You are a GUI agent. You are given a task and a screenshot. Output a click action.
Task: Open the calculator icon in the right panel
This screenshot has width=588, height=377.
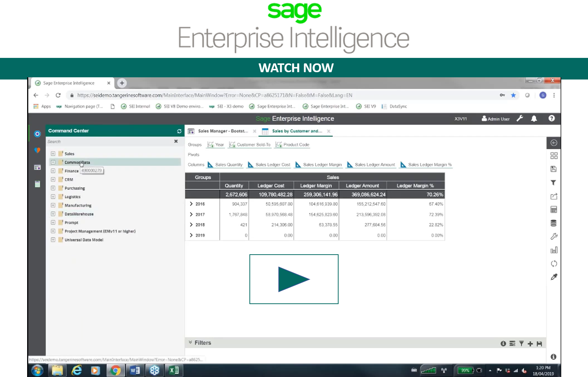[554, 209]
